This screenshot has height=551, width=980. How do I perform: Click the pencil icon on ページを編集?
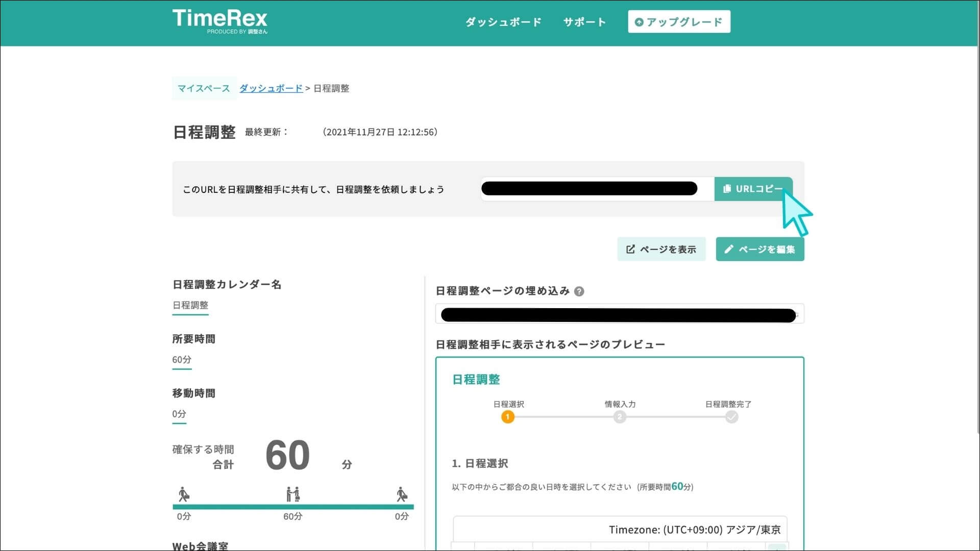[729, 249]
